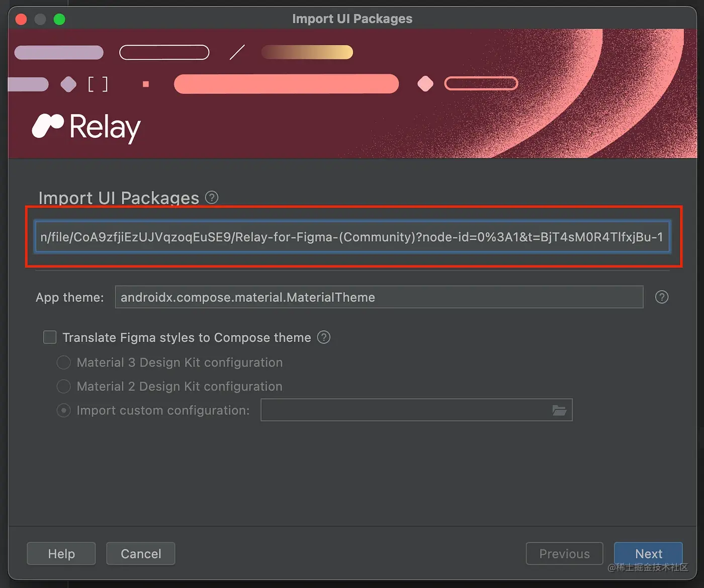This screenshot has width=704, height=588.
Task: Click the App theme help icon
Action: [661, 297]
